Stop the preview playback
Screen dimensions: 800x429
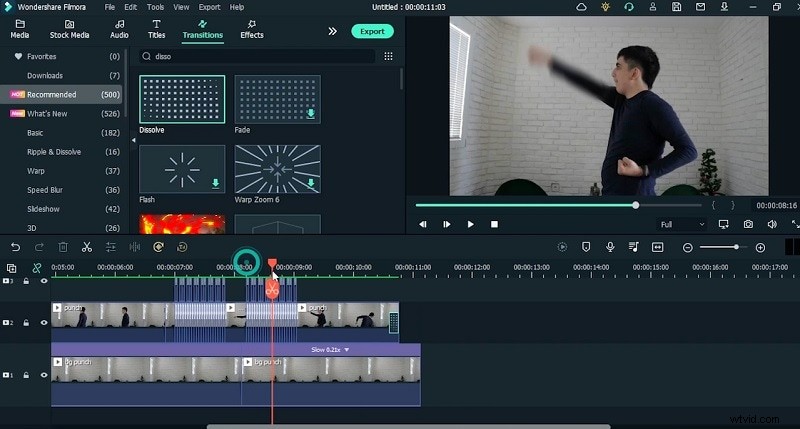coord(494,224)
